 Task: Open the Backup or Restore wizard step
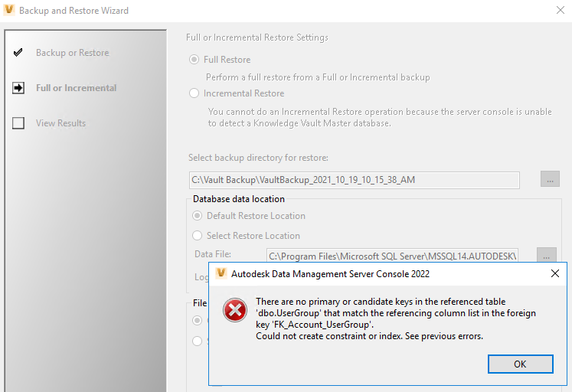coord(72,53)
